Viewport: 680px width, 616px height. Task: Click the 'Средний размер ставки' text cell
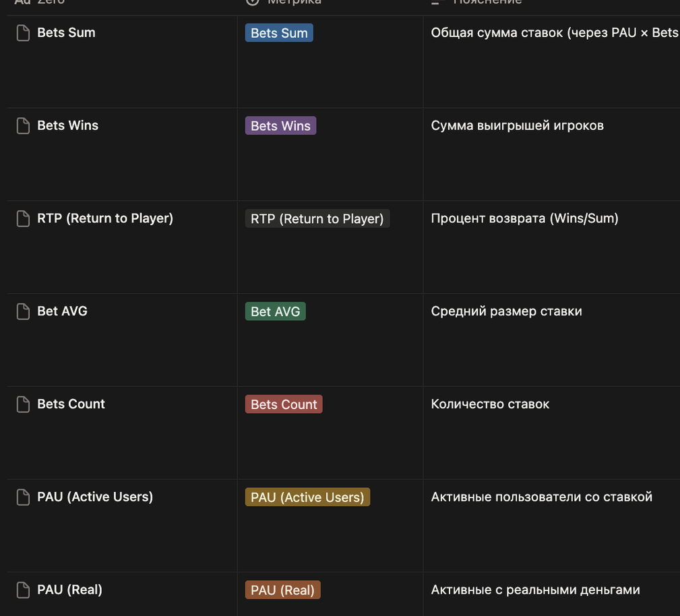pos(506,311)
